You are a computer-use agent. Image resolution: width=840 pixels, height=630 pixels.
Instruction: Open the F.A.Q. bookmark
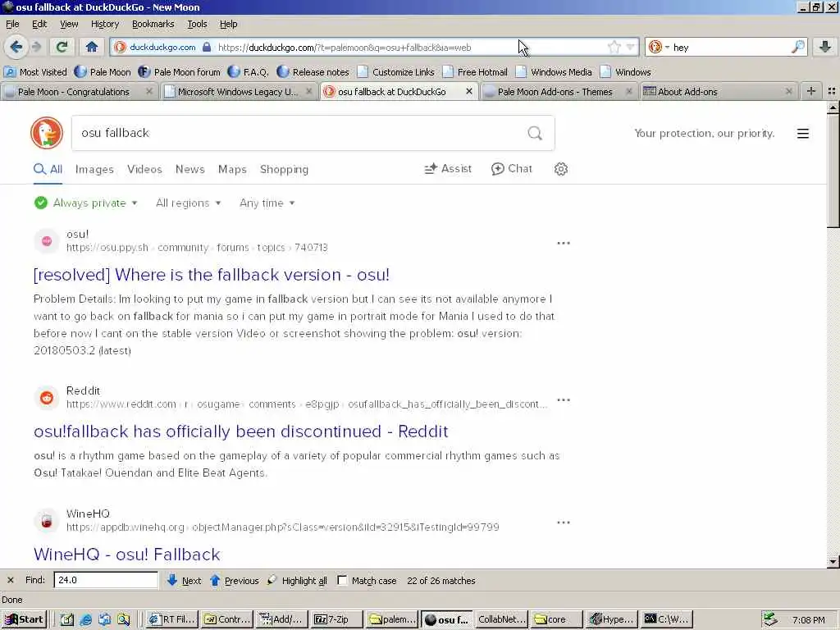tap(248, 72)
